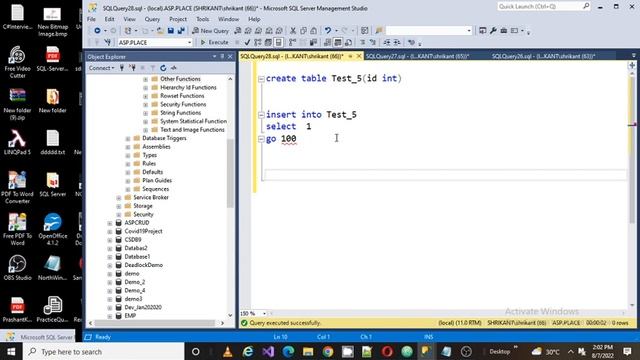Click the Parse checkmark icon

pos(247,42)
